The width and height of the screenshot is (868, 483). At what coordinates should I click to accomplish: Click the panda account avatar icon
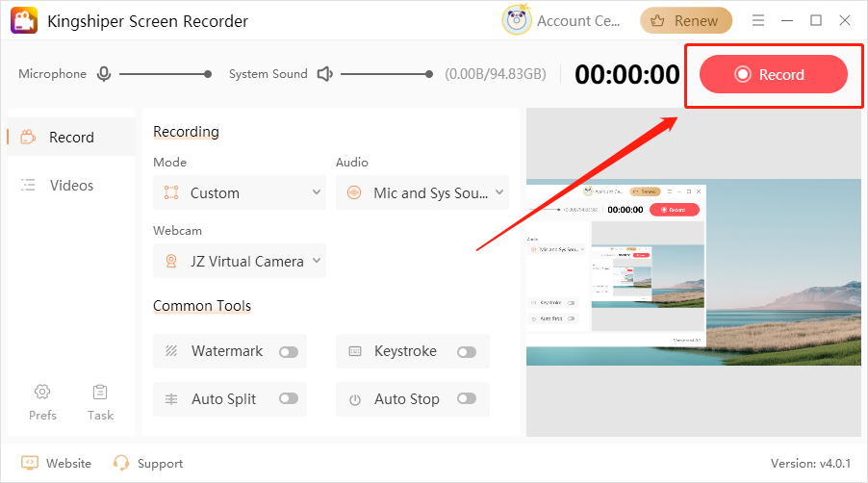point(517,20)
